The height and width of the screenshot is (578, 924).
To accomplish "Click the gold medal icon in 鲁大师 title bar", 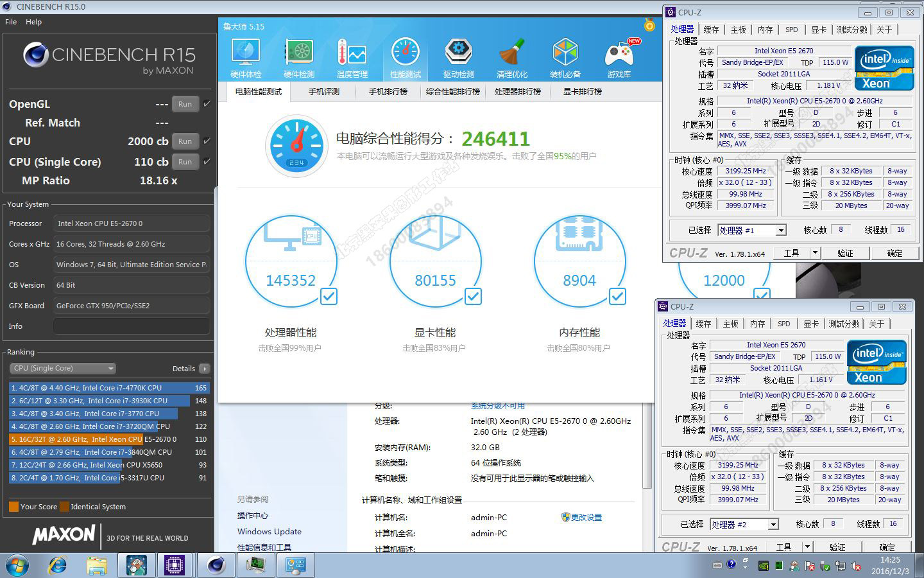I will (x=649, y=25).
